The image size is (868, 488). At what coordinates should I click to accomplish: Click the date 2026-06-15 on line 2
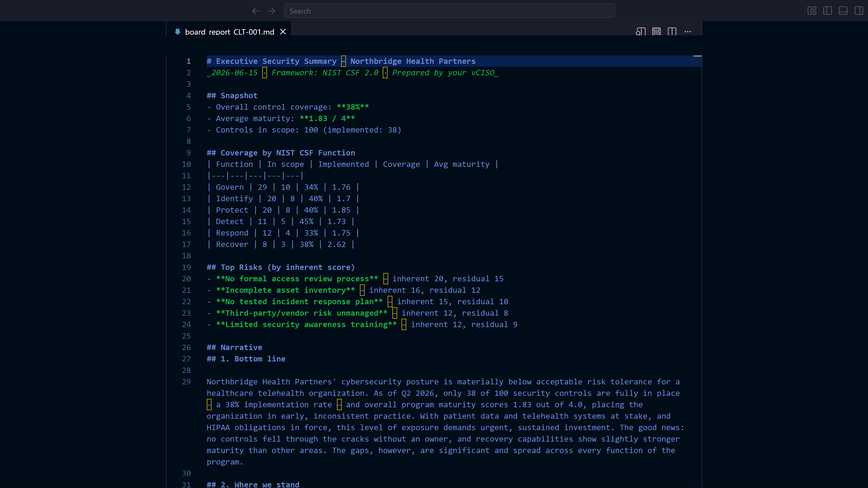(234, 73)
